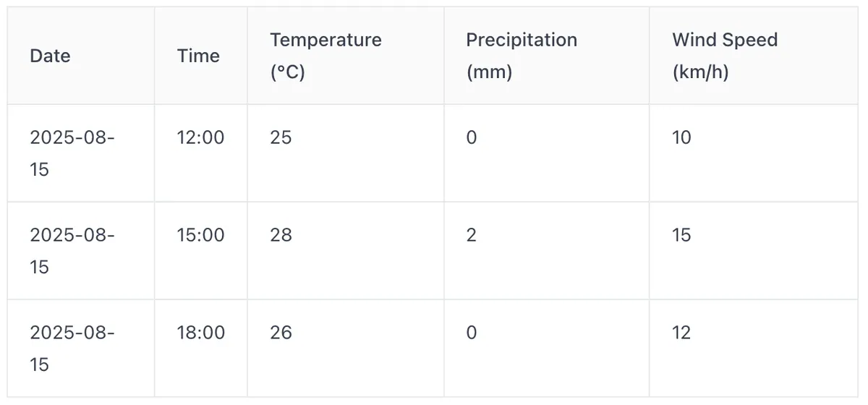Click the temperature value 25

281,137
